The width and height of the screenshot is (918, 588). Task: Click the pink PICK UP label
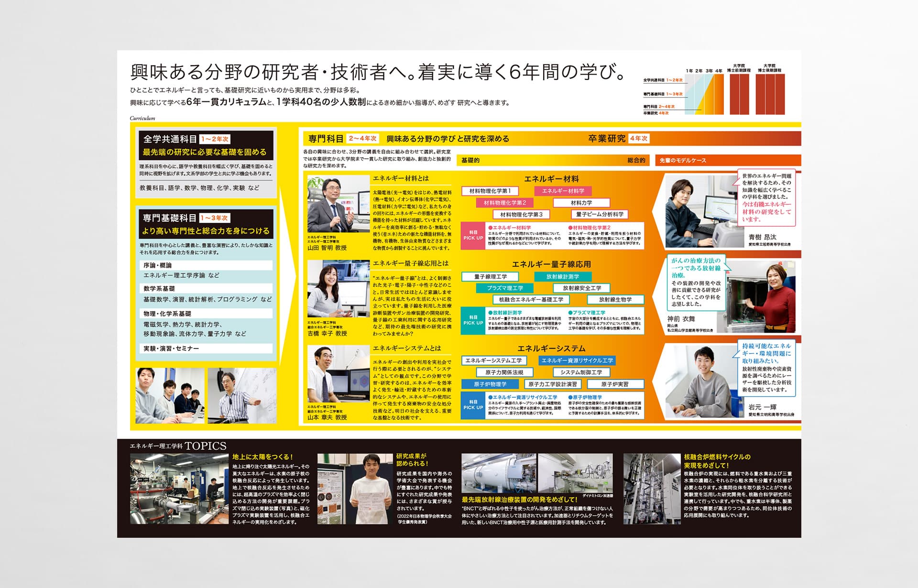point(473,236)
